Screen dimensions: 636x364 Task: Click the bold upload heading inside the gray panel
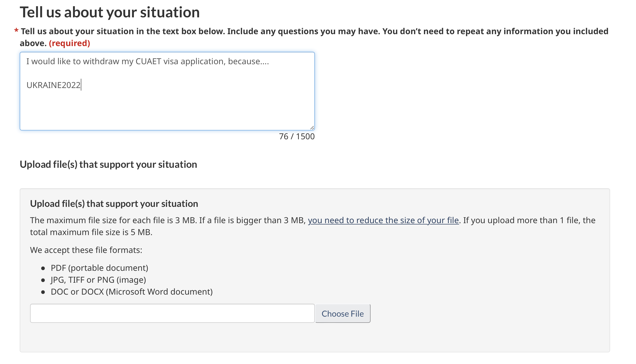[114, 204]
